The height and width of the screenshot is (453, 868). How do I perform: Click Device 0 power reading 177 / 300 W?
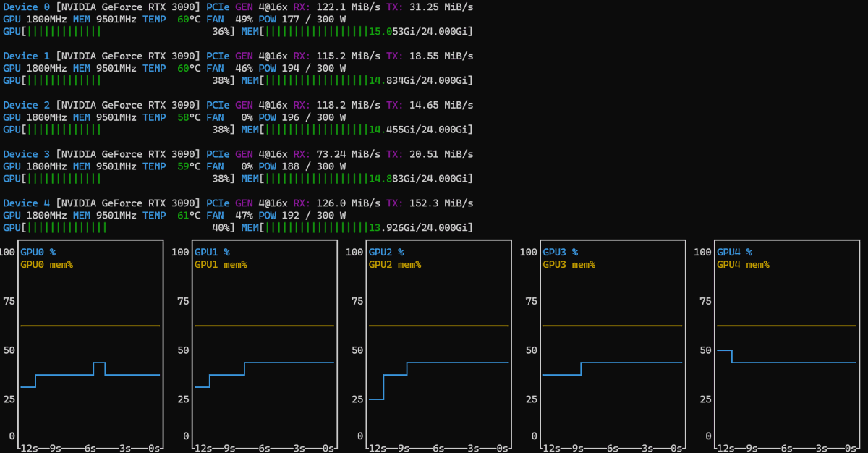tap(314, 19)
